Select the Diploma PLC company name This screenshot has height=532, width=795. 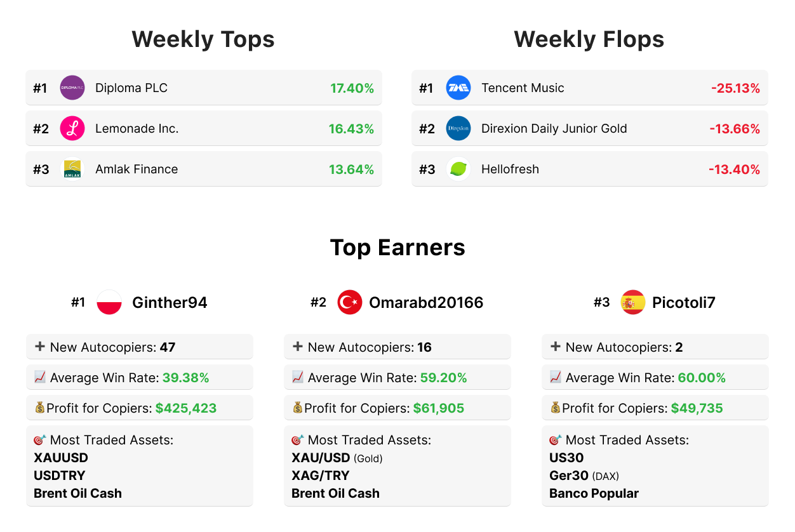(131, 88)
